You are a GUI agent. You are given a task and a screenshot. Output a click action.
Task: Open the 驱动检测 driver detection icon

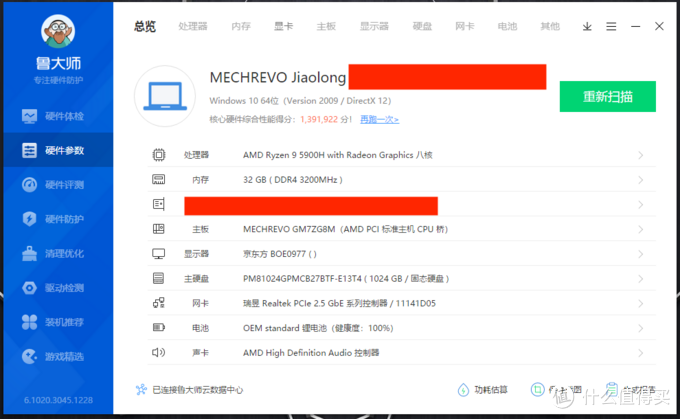[29, 288]
